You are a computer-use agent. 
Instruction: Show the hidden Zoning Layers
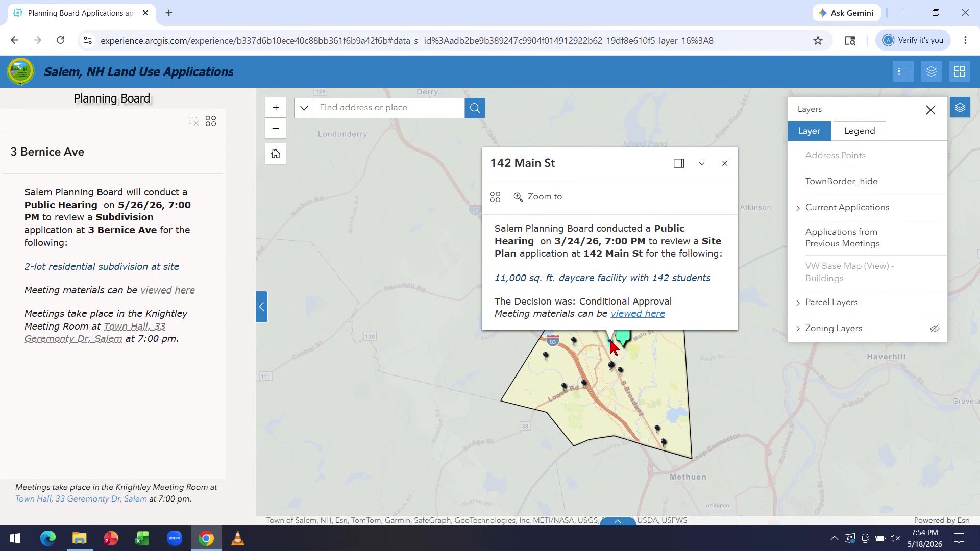pyautogui.click(x=935, y=329)
